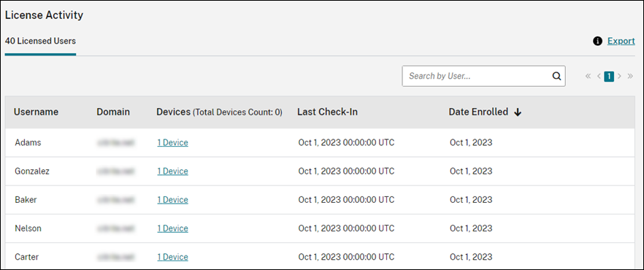Click the Export link

click(621, 41)
